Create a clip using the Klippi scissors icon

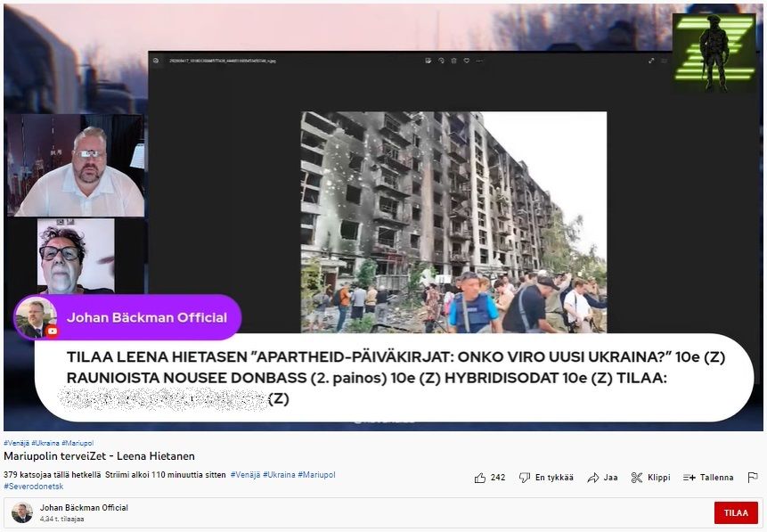coord(636,478)
